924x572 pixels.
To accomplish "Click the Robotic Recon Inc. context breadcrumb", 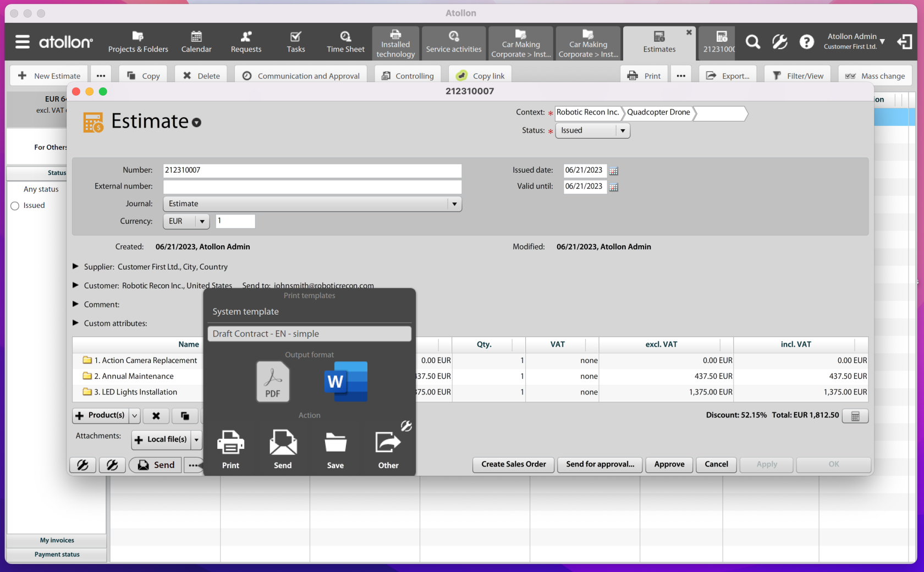I will (588, 113).
